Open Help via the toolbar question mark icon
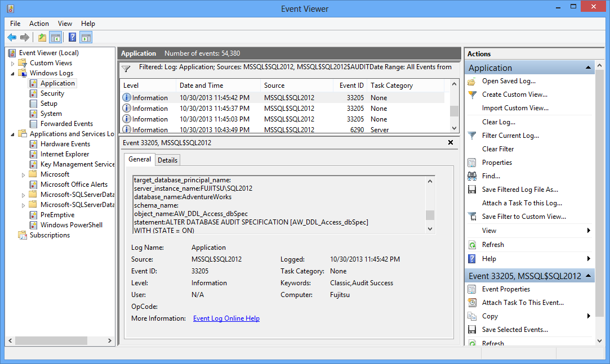The image size is (610, 364). tap(72, 38)
